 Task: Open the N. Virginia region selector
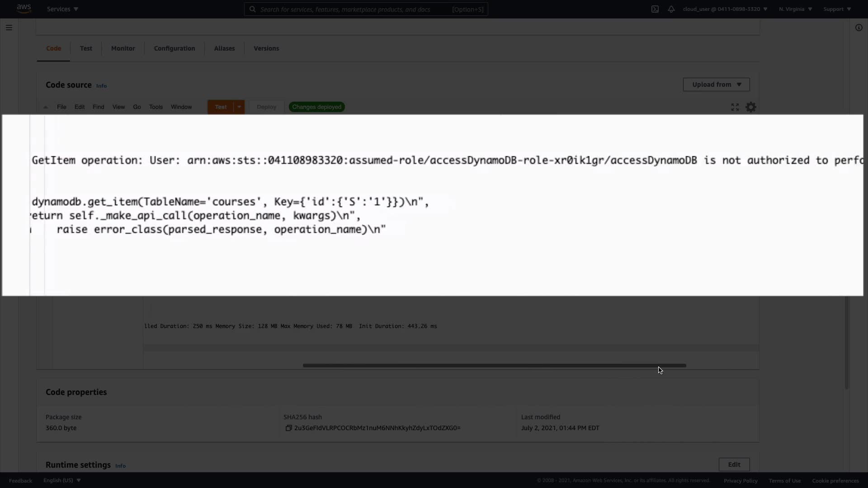pyautogui.click(x=795, y=9)
